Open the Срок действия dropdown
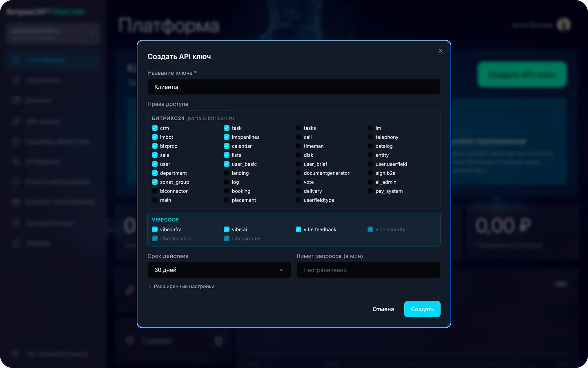This screenshot has width=588, height=368. coord(219,270)
